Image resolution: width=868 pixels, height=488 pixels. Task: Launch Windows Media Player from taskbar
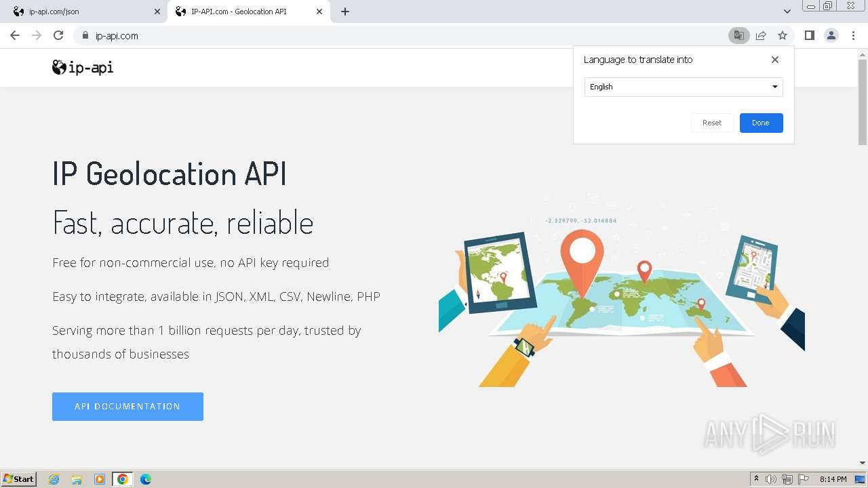pos(100,479)
